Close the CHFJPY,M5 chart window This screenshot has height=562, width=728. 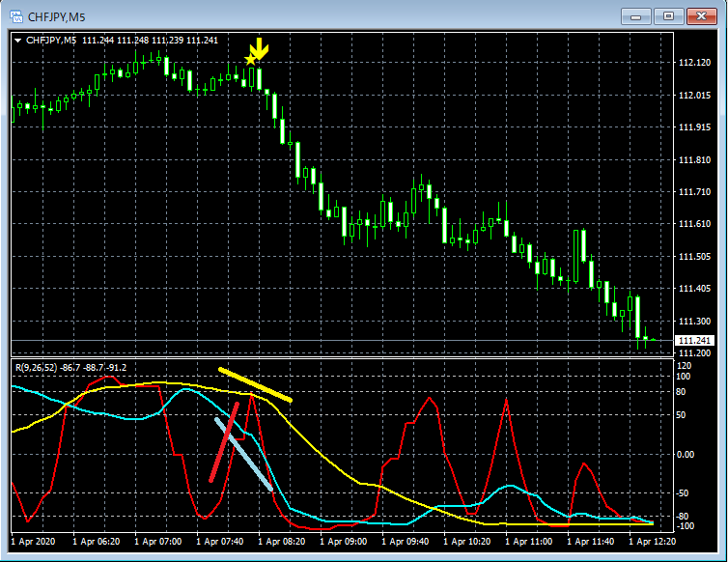pyautogui.click(x=701, y=16)
